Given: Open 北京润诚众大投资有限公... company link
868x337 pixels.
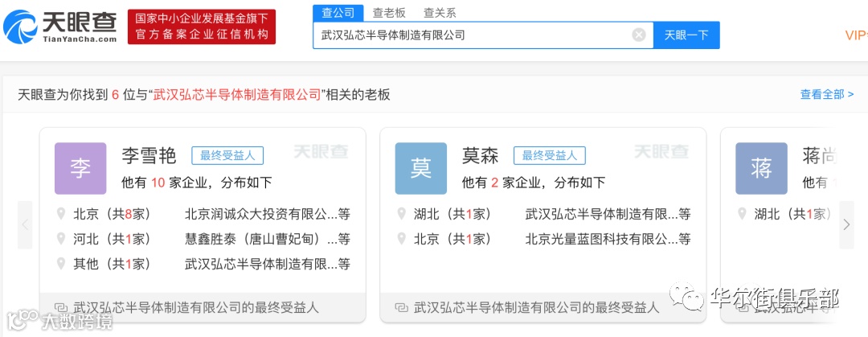Looking at the screenshot, I should tap(268, 214).
